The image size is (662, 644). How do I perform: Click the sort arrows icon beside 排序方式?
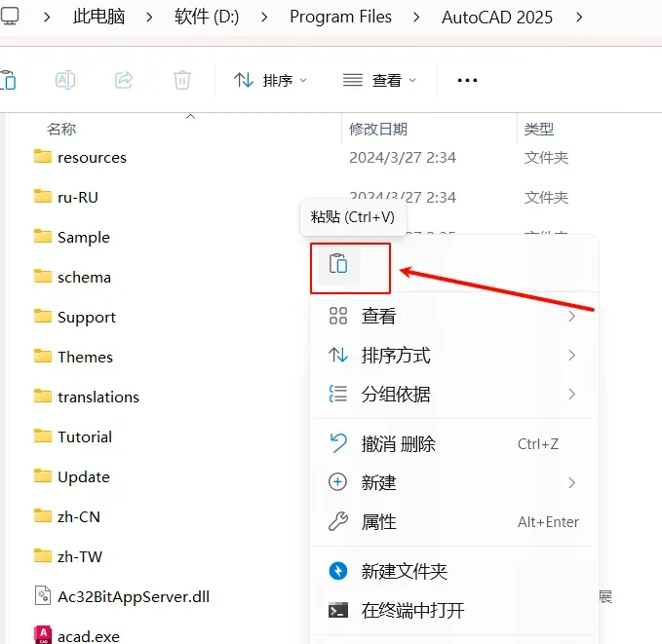coord(338,355)
